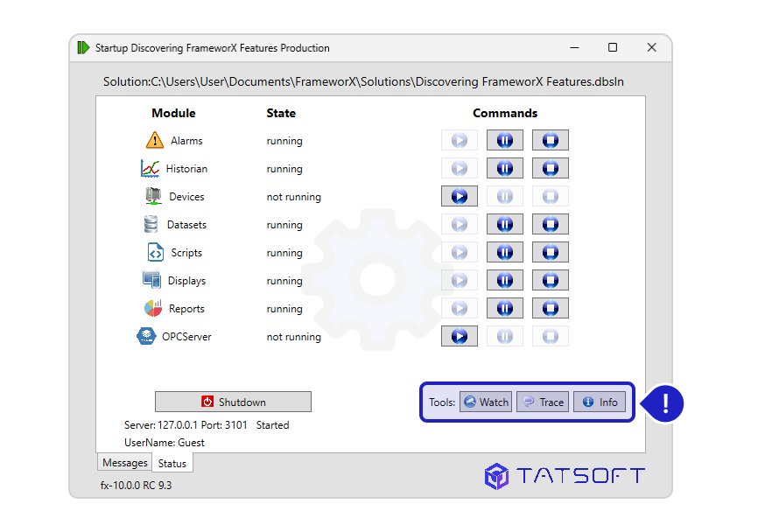Click the stop button in the OPCServer row

tap(551, 337)
